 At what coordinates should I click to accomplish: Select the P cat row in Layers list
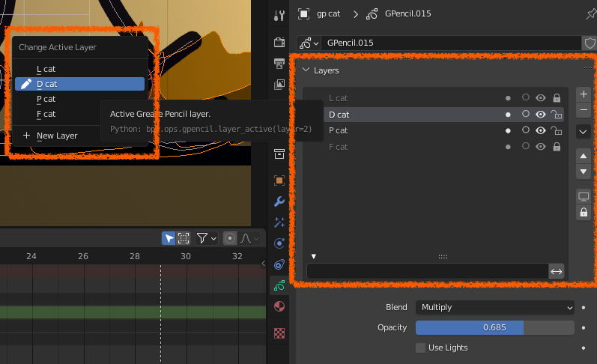[443, 130]
